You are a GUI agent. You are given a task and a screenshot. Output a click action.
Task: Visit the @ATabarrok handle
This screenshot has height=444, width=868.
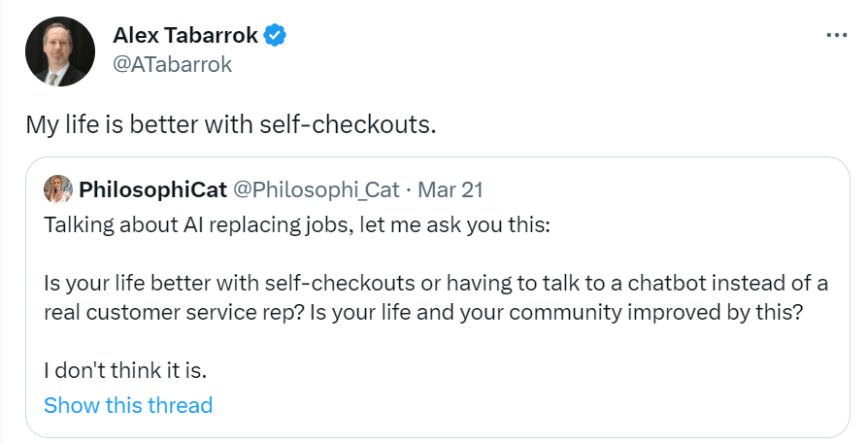[172, 65]
